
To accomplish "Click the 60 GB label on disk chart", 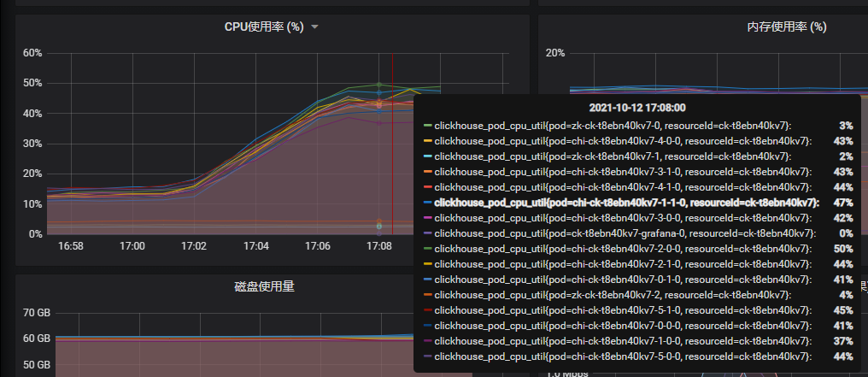I will click(37, 339).
